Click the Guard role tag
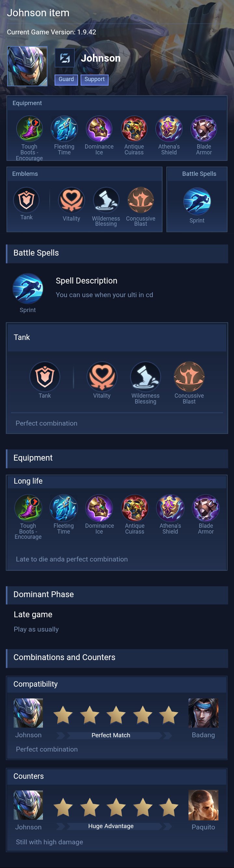234x868 pixels. pyautogui.click(x=66, y=79)
